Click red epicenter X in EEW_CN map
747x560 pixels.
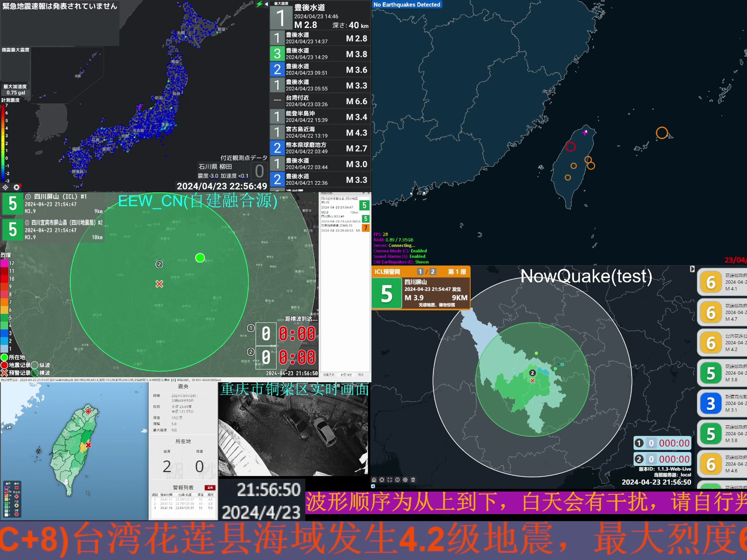(159, 284)
